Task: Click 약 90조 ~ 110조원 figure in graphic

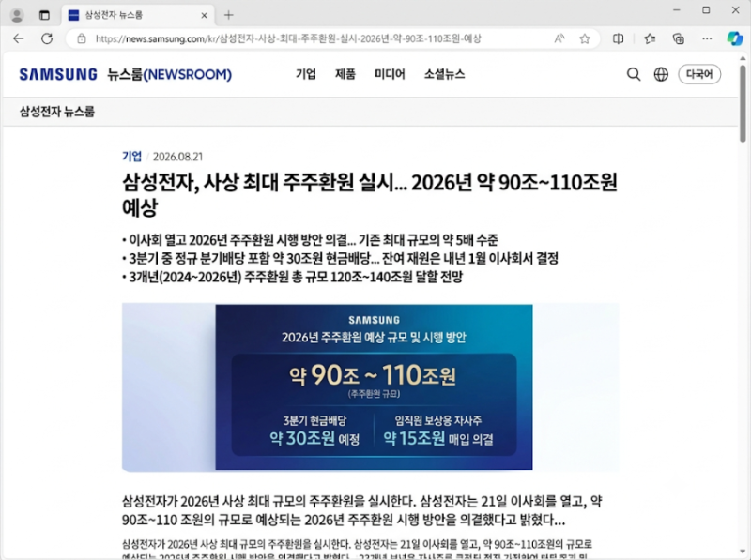Action: [x=373, y=375]
